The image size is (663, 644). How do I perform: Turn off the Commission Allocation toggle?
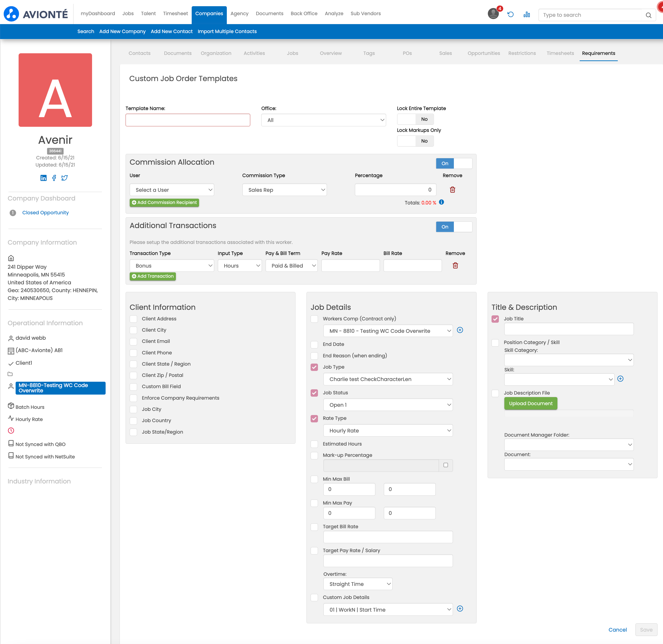454,164
